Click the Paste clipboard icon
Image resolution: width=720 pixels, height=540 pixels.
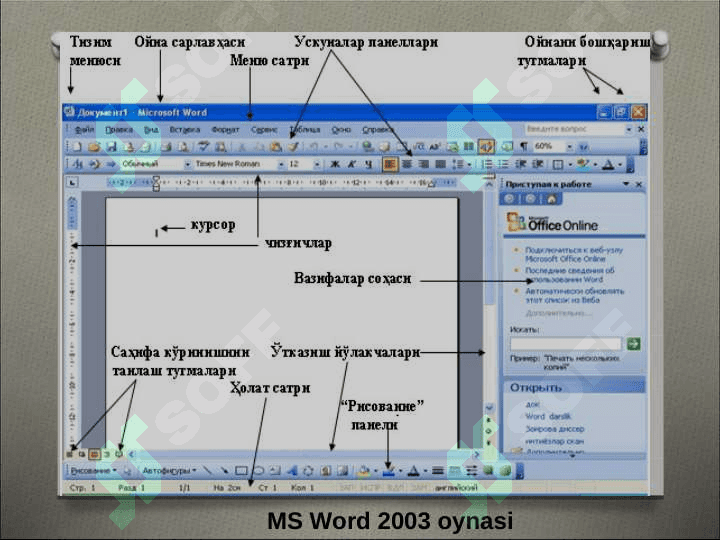pyautogui.click(x=276, y=147)
